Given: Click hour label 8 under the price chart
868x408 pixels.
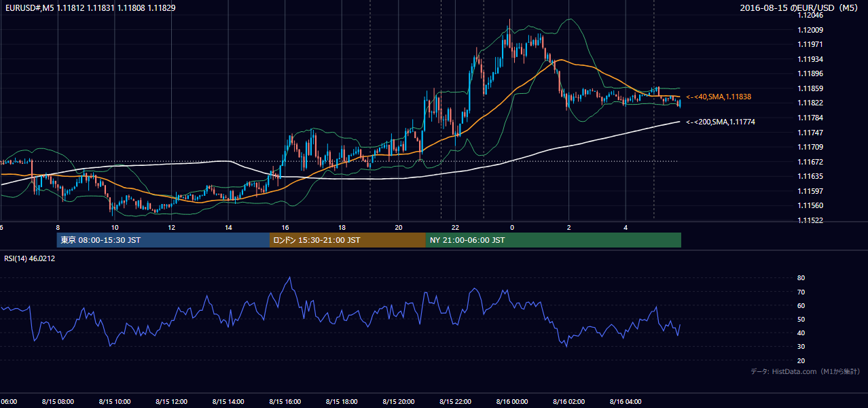Looking at the screenshot, I should pos(58,227).
